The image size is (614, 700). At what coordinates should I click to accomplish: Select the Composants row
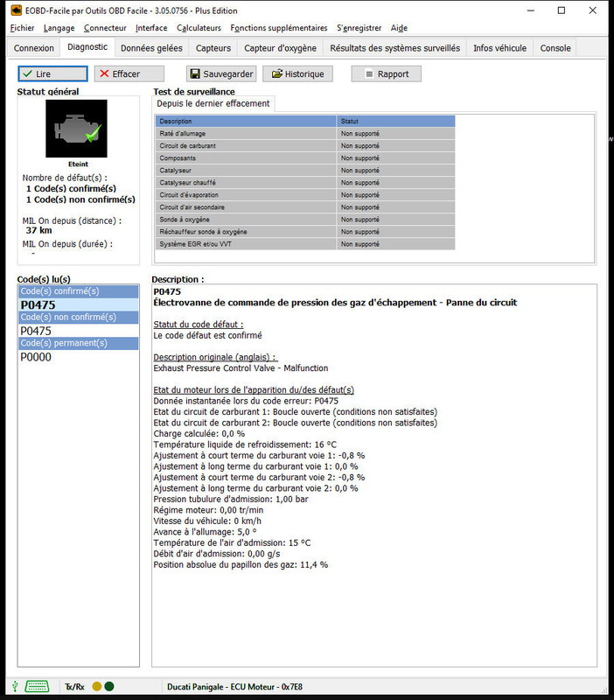[305, 158]
